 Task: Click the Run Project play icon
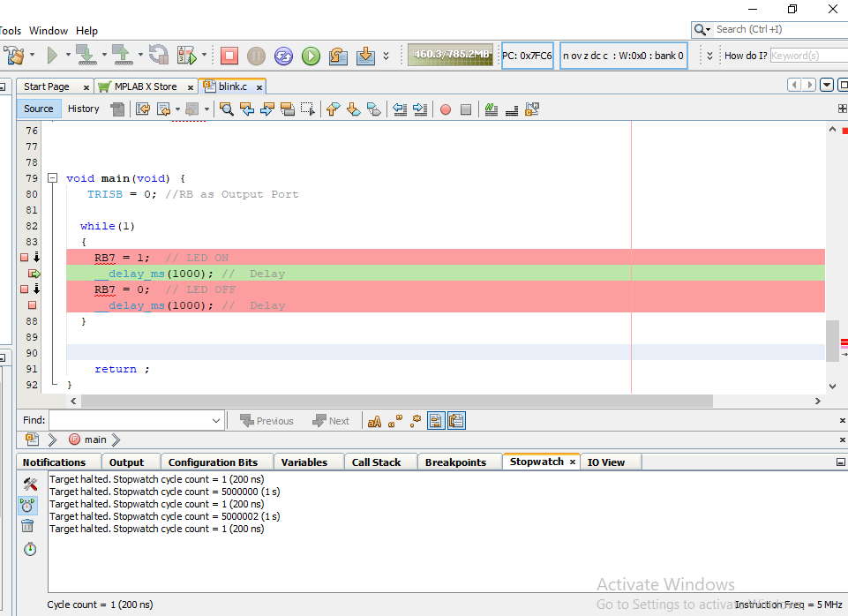click(52, 56)
